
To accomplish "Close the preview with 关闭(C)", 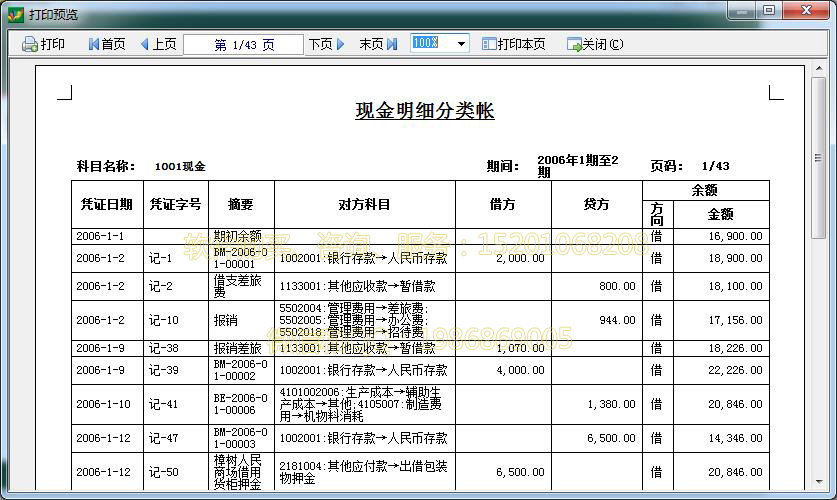I will [x=595, y=44].
